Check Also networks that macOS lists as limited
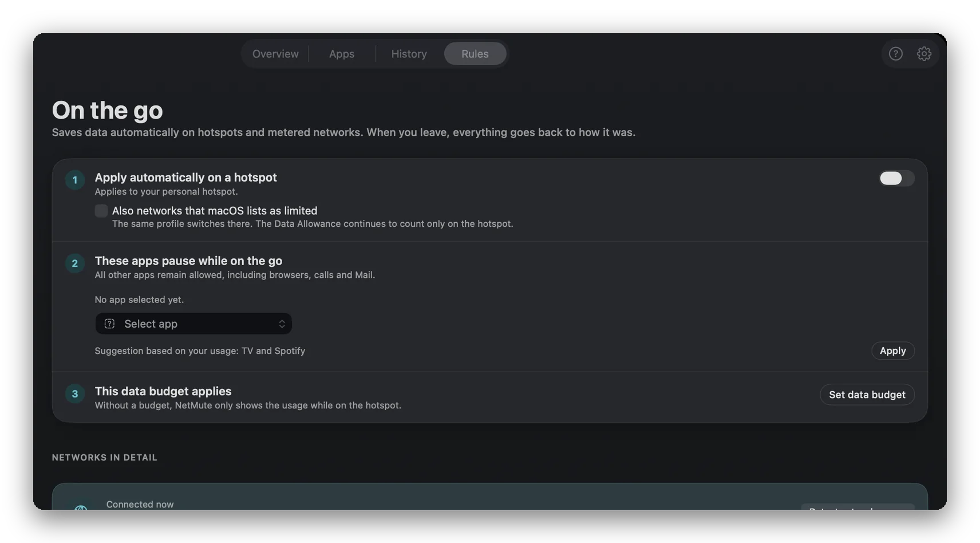The width and height of the screenshot is (980, 543). 101,211
